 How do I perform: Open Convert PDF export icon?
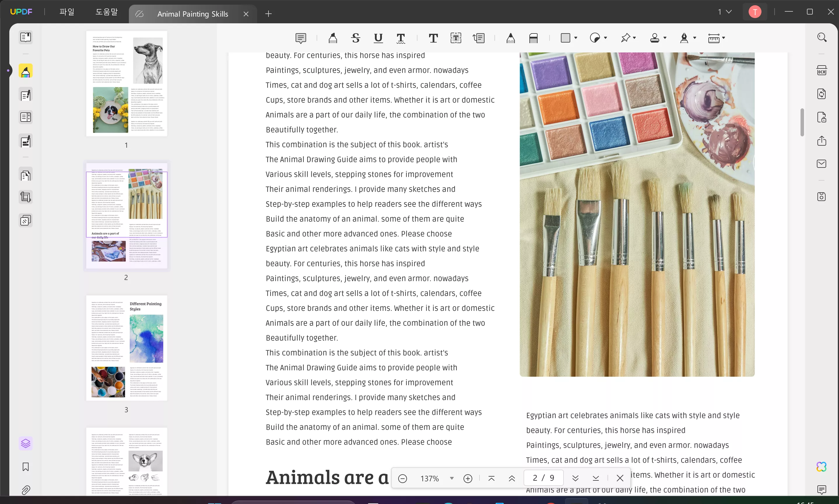[x=821, y=94]
